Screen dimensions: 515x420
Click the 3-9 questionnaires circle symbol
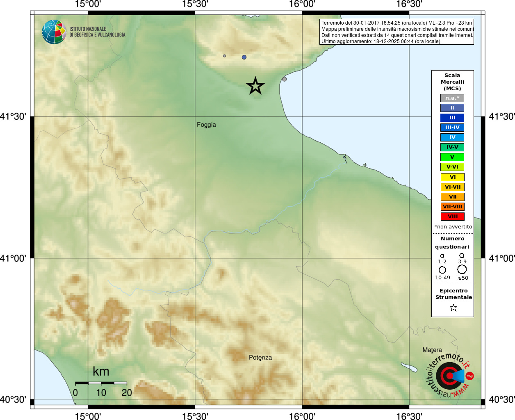click(x=462, y=256)
